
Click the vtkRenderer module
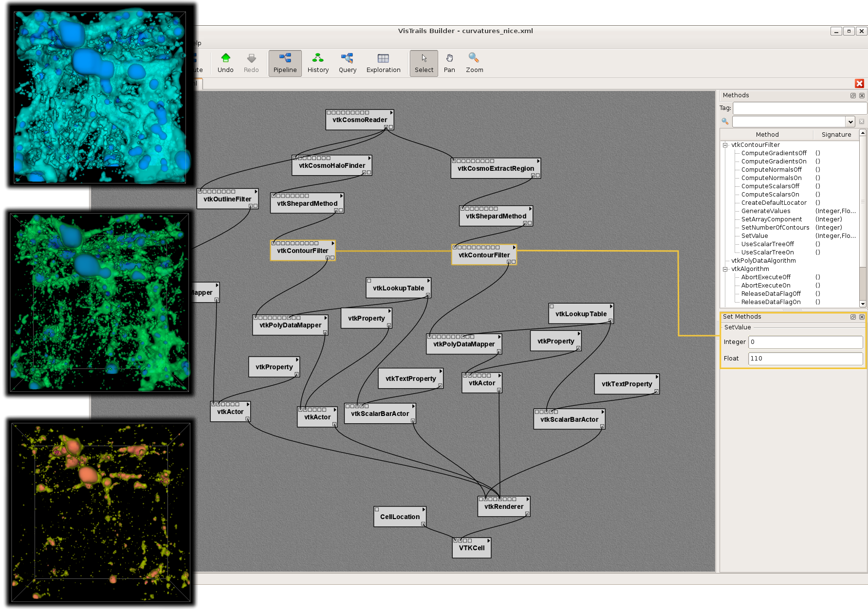pyautogui.click(x=504, y=507)
